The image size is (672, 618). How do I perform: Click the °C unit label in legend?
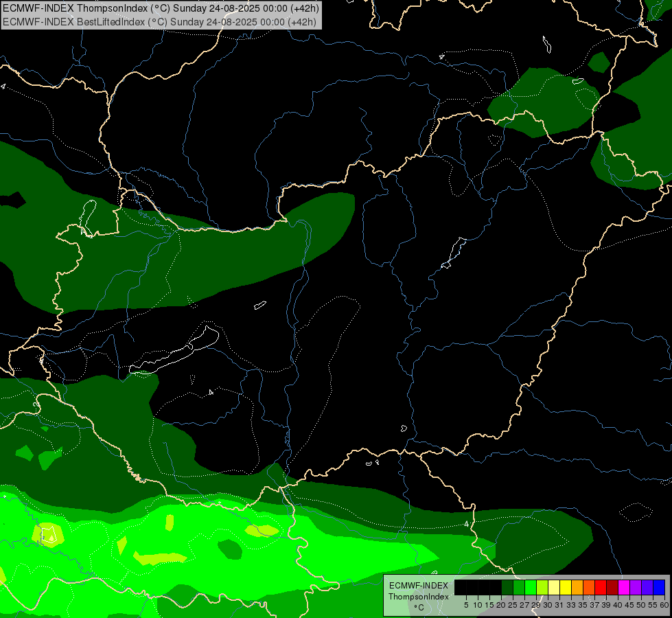click(x=419, y=607)
